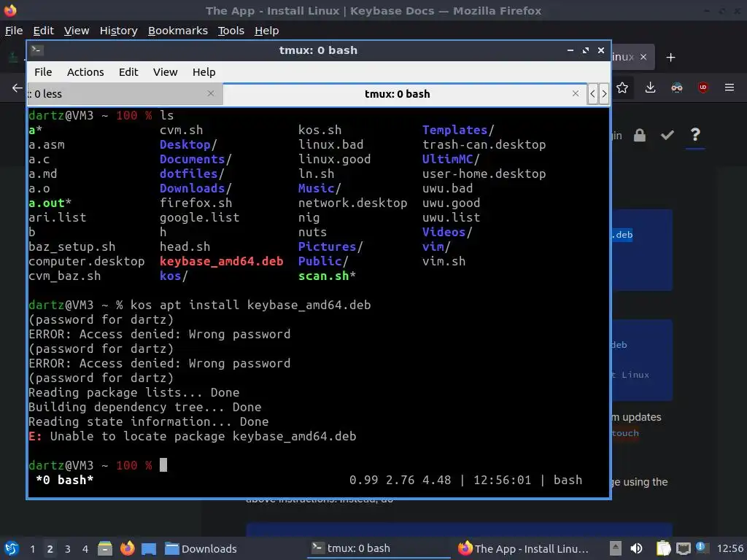Open the Firefox Bookmarks menu

pos(178,31)
